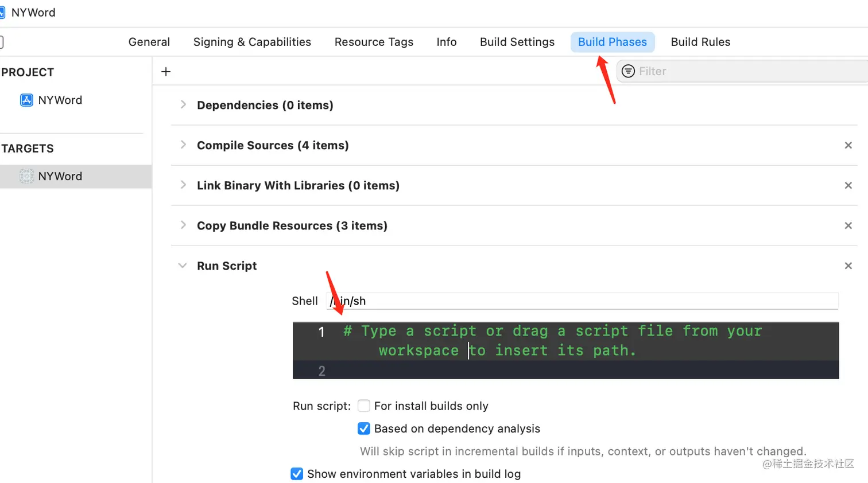Remove the Compile Sources phase with its X
The image size is (868, 483).
[848, 146]
